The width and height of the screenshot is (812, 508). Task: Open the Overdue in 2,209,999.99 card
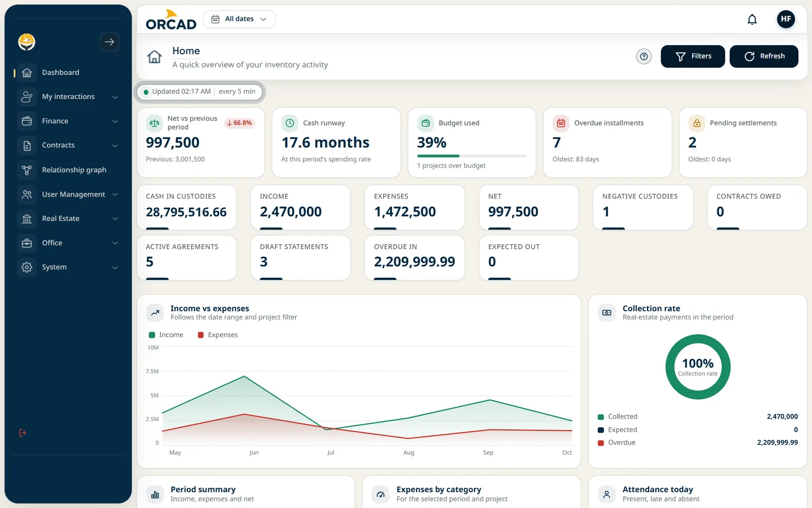(415, 258)
